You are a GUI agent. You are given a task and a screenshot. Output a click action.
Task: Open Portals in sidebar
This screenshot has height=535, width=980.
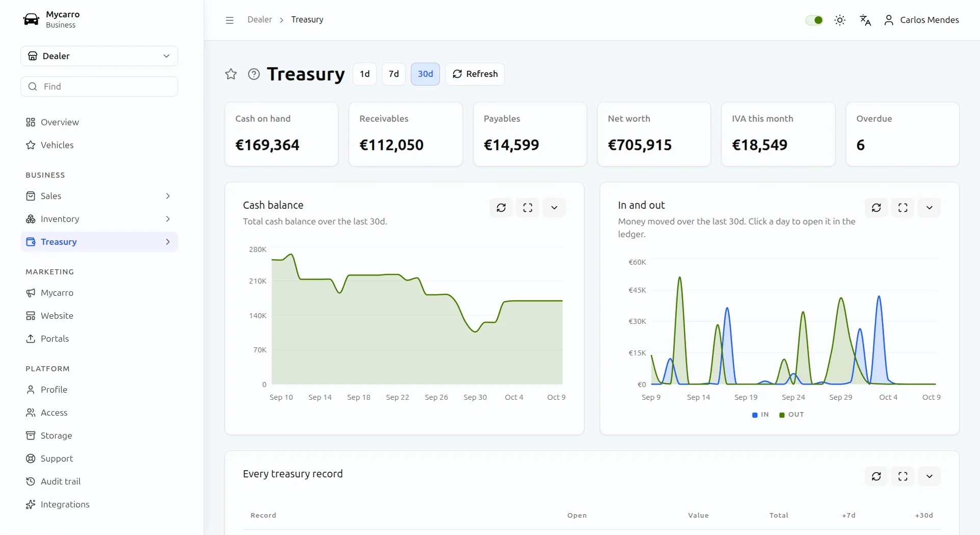(x=99, y=339)
